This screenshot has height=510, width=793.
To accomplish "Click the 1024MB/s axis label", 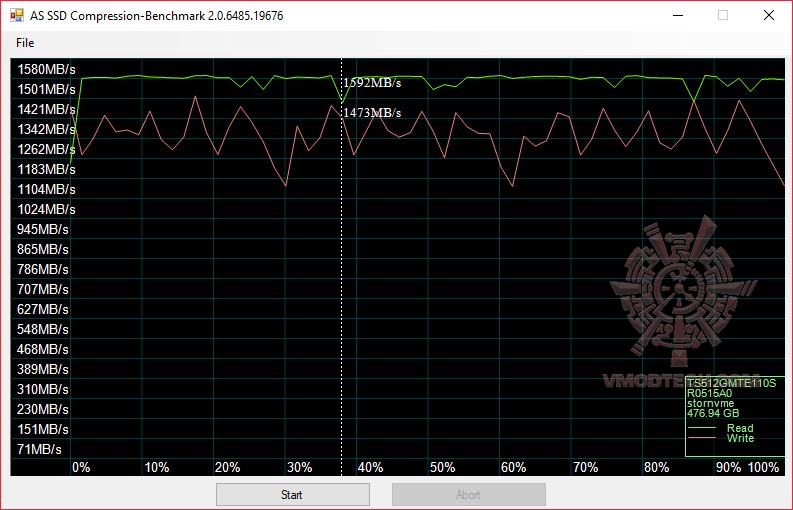I will pyautogui.click(x=46, y=209).
